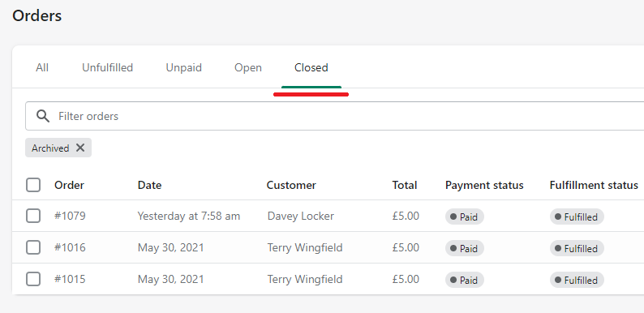Open order #1079
This screenshot has width=644, height=313.
point(70,216)
